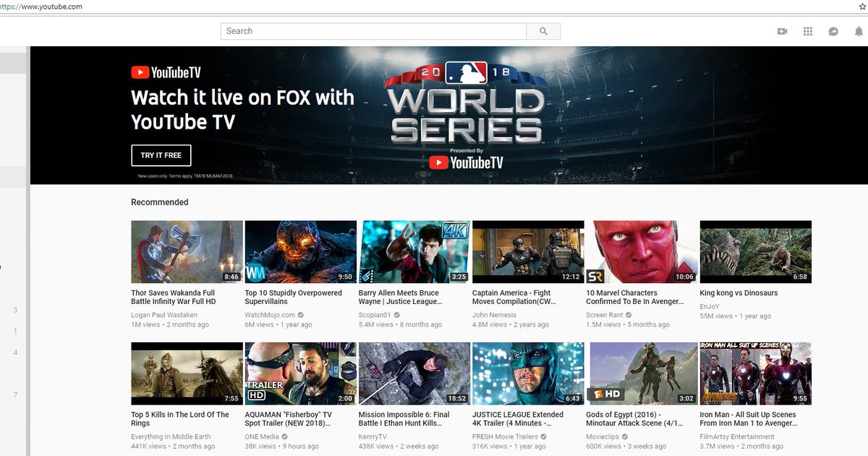The height and width of the screenshot is (456, 868).
Task: Open channel Movieclips
Action: pos(604,436)
